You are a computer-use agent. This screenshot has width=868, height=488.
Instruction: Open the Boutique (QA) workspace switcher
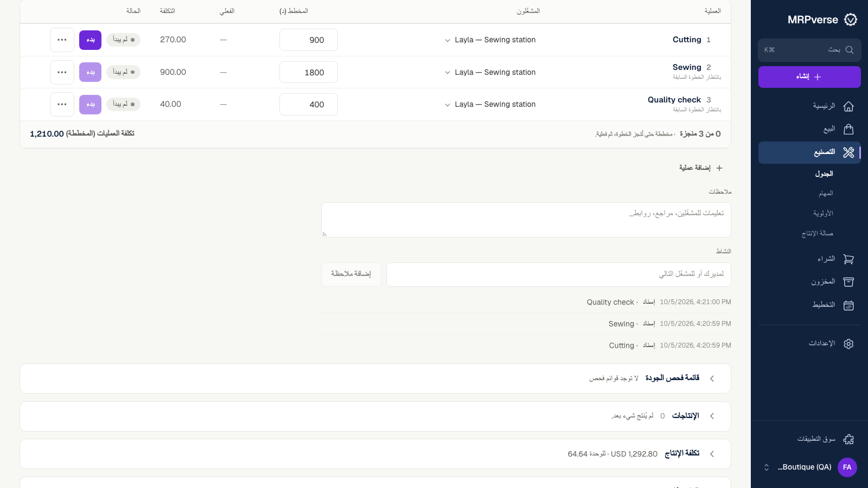(809, 467)
